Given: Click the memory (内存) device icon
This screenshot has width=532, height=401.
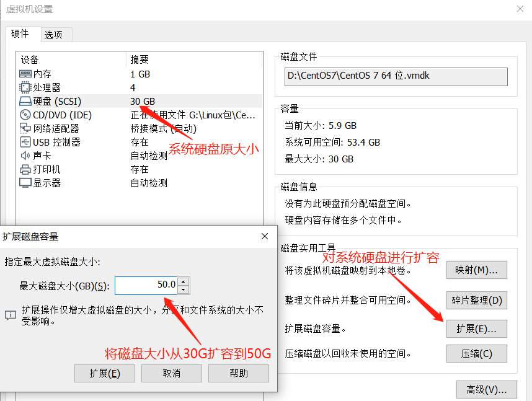Looking at the screenshot, I should click(x=25, y=74).
